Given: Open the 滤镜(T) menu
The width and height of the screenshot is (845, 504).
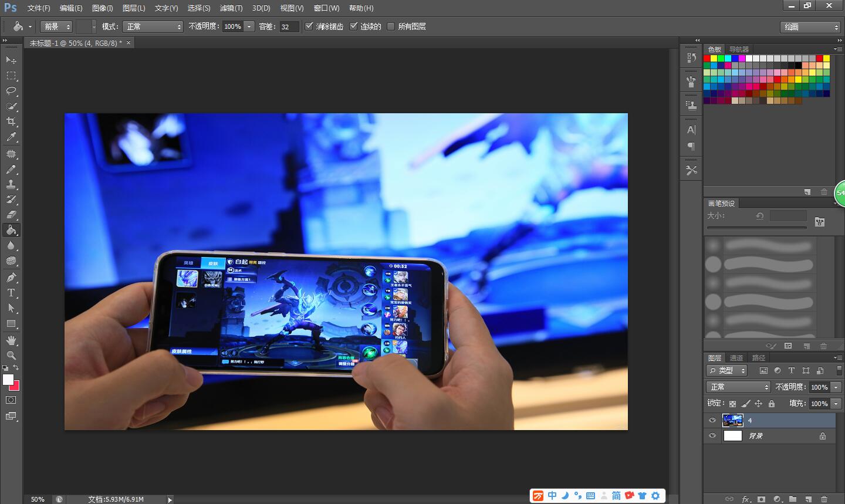Looking at the screenshot, I should (x=231, y=8).
